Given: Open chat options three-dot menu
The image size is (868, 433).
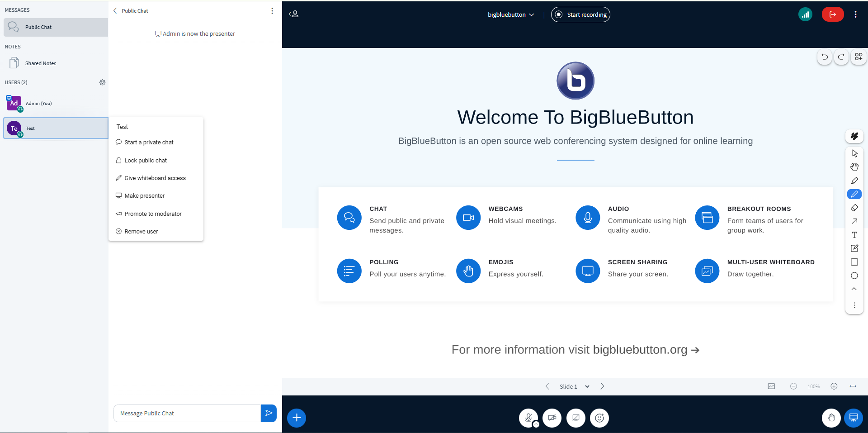Looking at the screenshot, I should point(272,11).
